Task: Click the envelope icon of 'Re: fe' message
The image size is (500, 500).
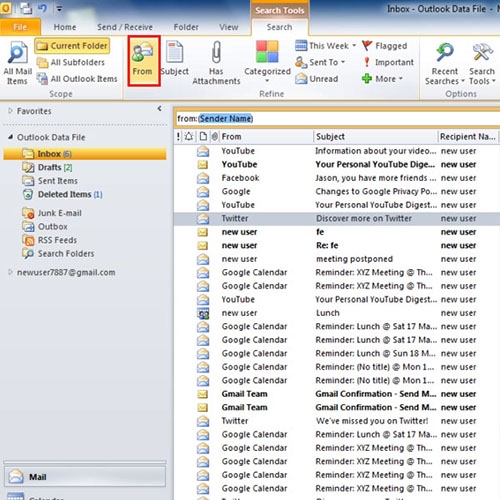Action: click(203, 246)
